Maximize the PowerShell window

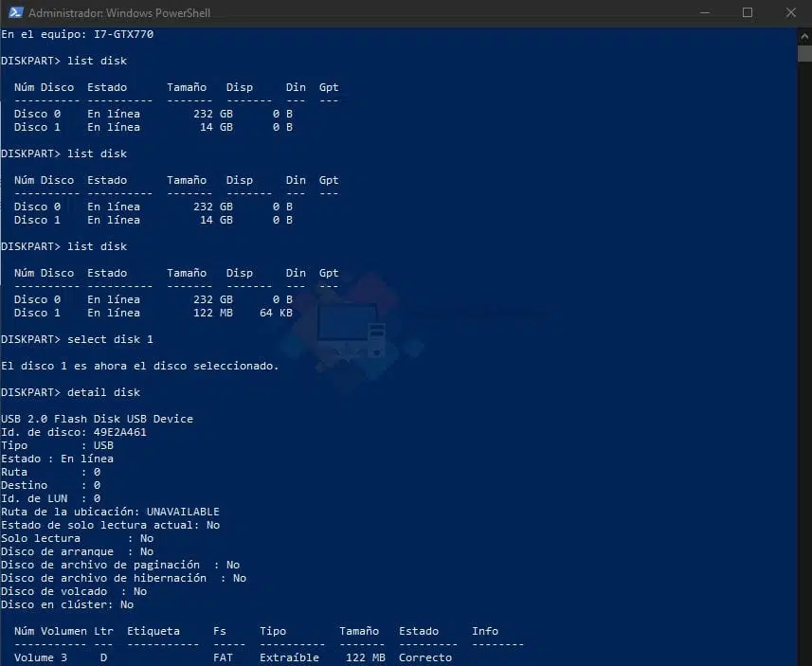tap(748, 12)
